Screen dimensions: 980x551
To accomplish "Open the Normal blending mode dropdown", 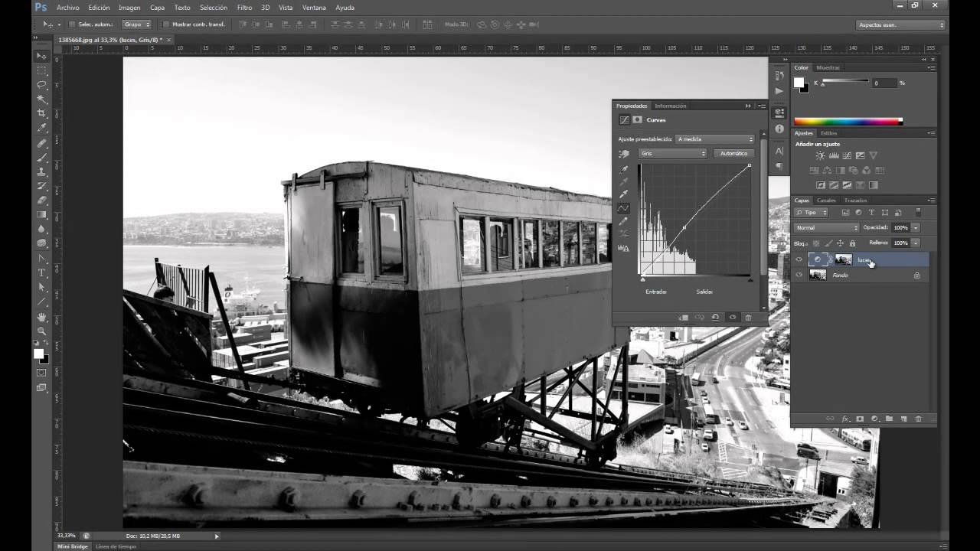I will [827, 228].
